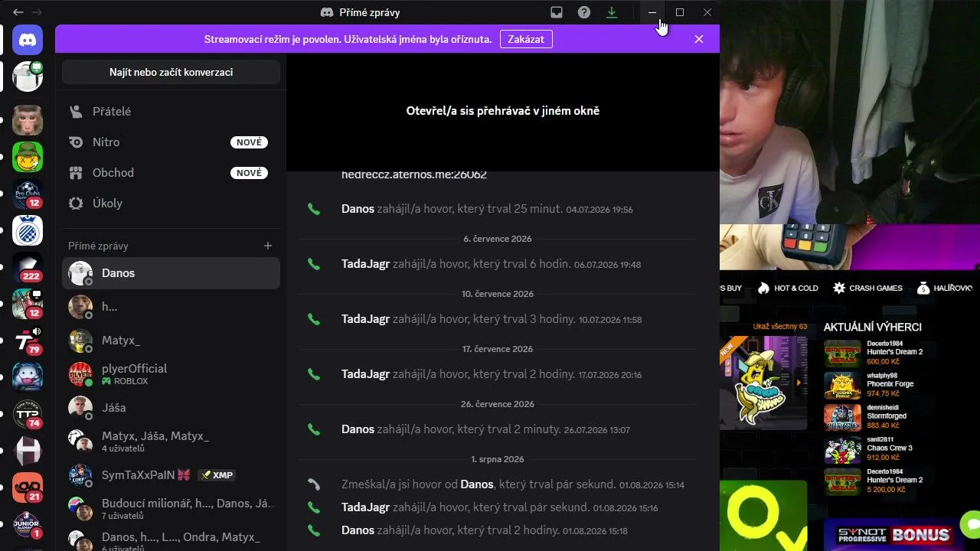Open the Nitro page

point(171,142)
